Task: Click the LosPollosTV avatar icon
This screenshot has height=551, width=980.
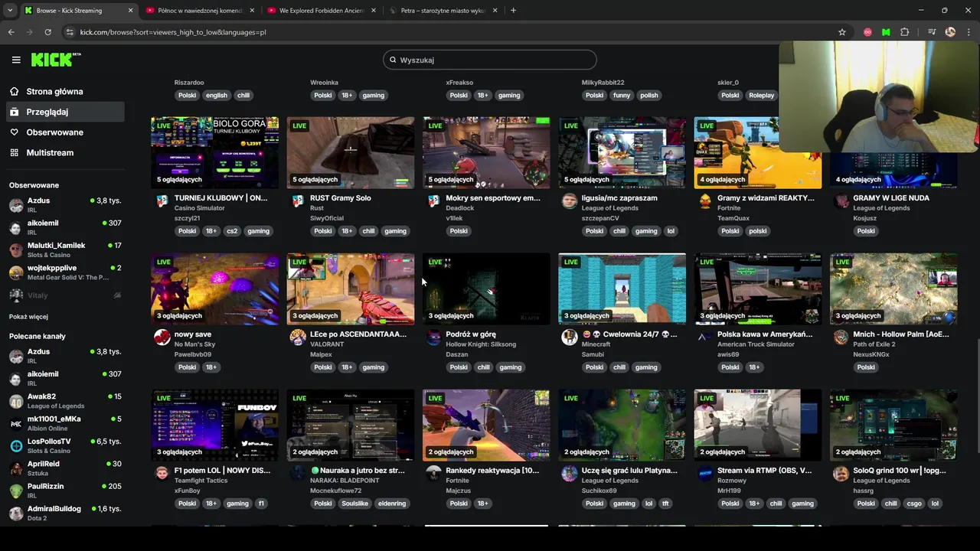Action: [x=16, y=446]
